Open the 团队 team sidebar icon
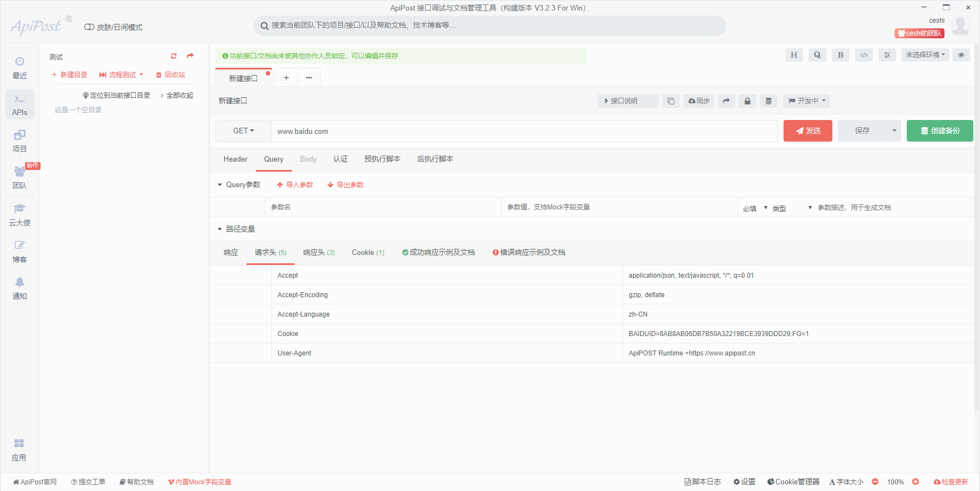Image resolution: width=980 pixels, height=491 pixels. point(19,178)
